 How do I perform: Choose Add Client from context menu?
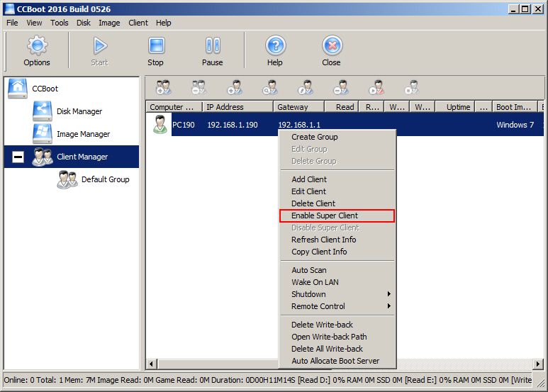(337, 179)
